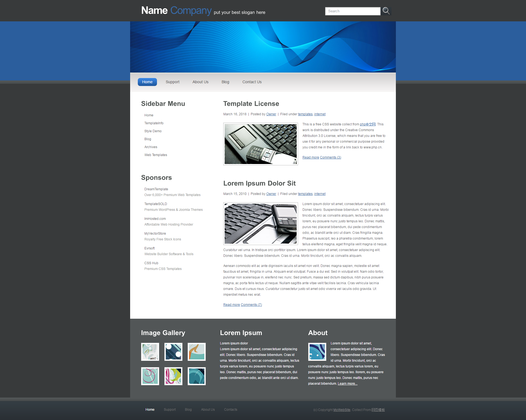Click templates tag under Lorem Ipsum Dolor Sit
This screenshot has width=526, height=420.
coord(305,194)
